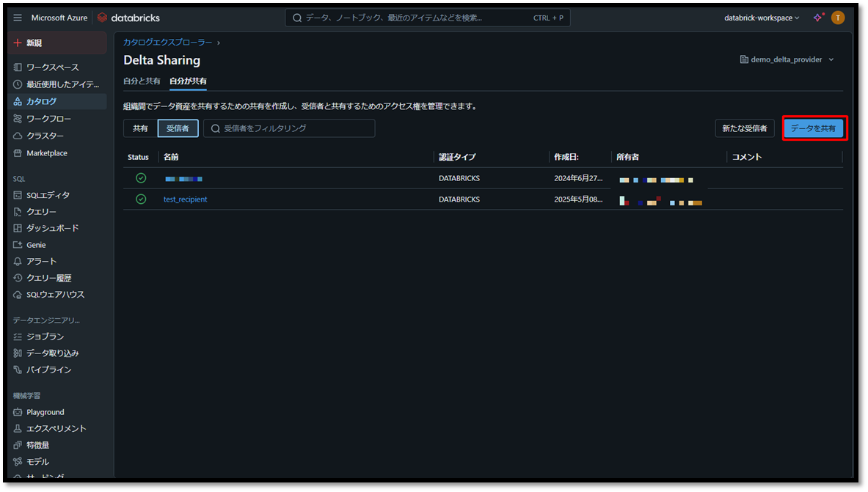The height and width of the screenshot is (492, 868).
Task: Open the test_recipient link
Action: [185, 199]
